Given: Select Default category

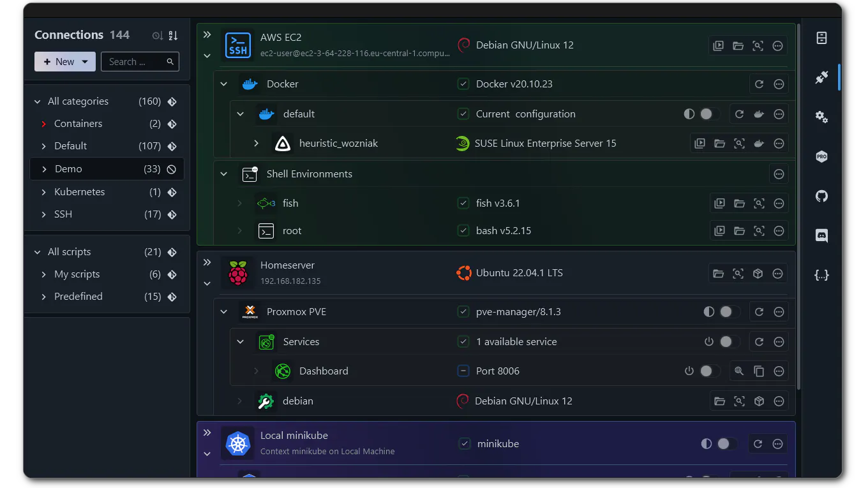Looking at the screenshot, I should coord(107,146).
